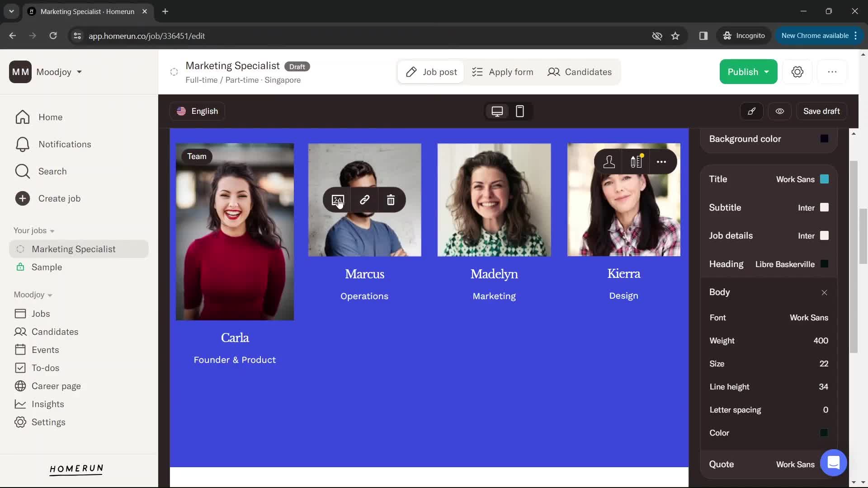
Task: Expand Subtitle font settings
Action: (769, 207)
